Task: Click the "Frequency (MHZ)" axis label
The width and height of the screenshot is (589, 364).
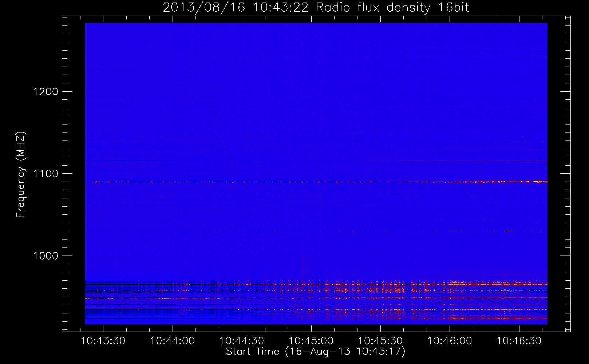Action: (x=21, y=175)
